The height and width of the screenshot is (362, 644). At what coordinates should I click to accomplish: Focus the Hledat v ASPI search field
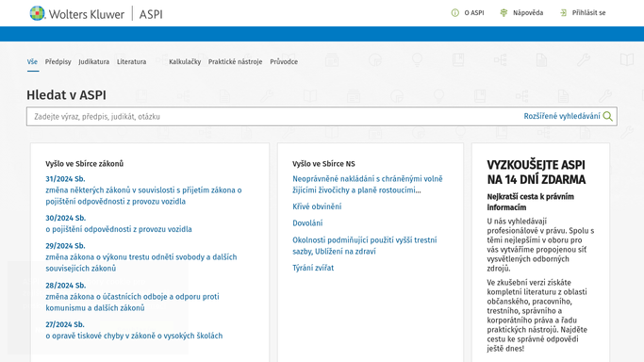(275, 117)
